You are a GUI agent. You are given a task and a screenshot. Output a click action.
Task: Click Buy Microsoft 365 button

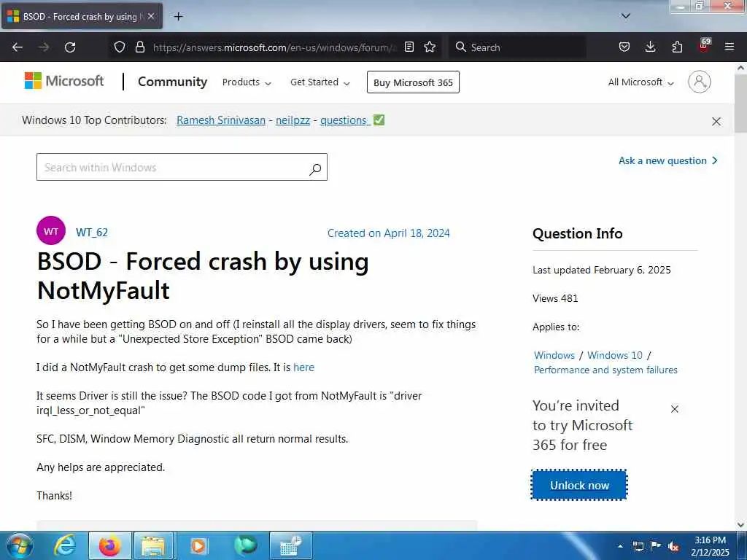[413, 82]
